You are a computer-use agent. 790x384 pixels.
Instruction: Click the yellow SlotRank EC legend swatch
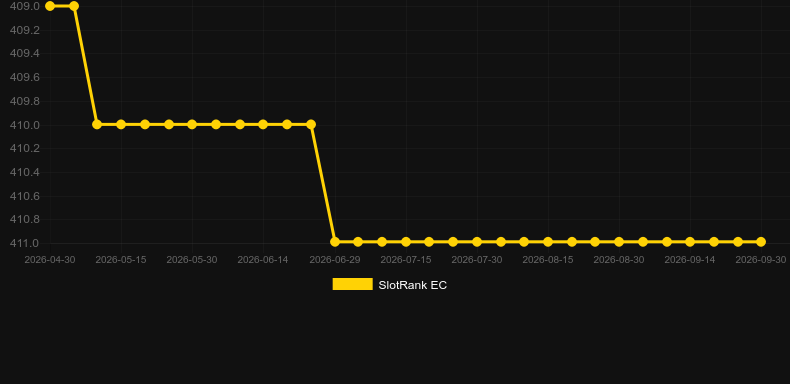[x=353, y=284]
